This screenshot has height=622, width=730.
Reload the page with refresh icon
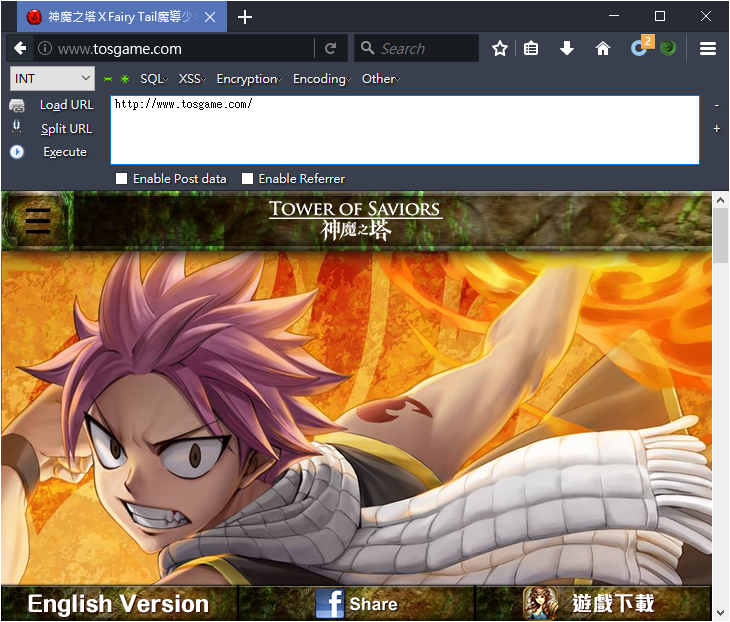pyautogui.click(x=331, y=48)
